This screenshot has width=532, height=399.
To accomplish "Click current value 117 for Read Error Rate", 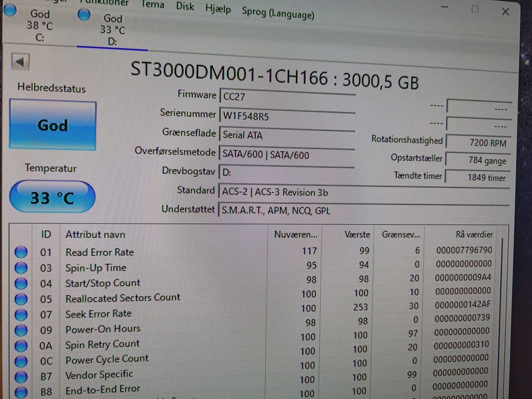I will tap(309, 250).
